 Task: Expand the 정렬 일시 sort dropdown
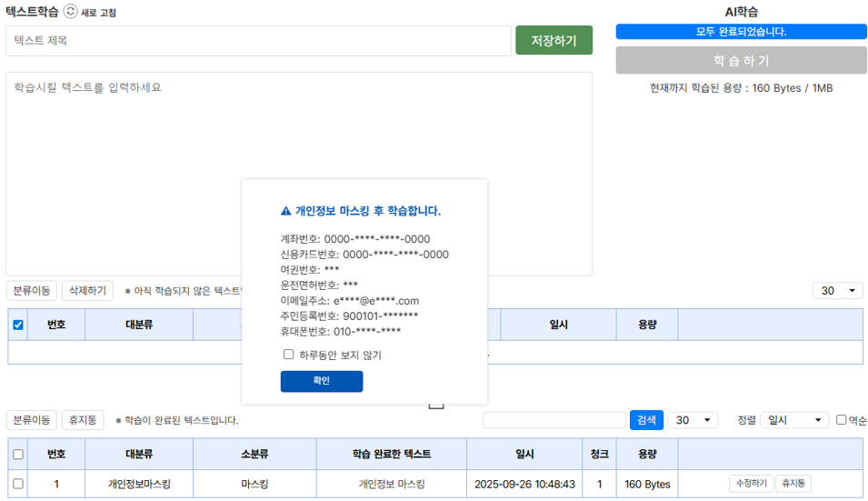793,420
